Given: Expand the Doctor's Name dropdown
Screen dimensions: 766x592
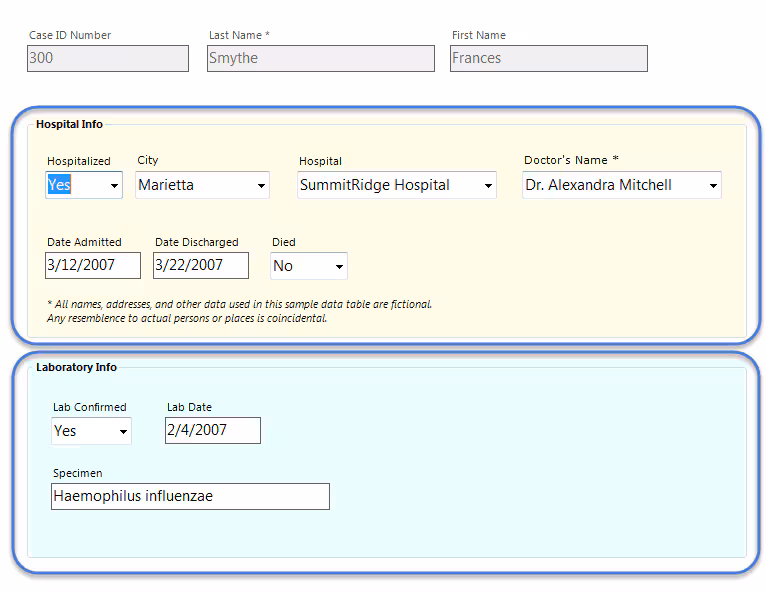Looking at the screenshot, I should [713, 186].
